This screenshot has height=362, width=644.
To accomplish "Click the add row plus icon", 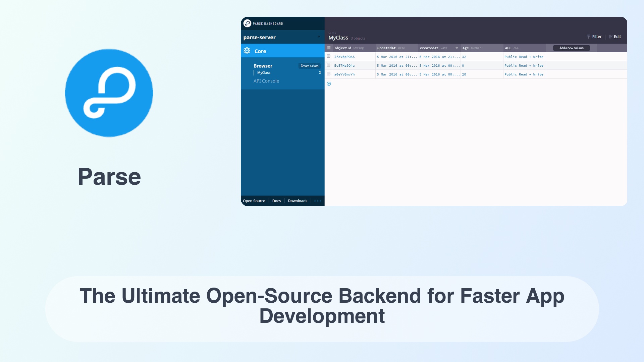I will click(x=329, y=84).
